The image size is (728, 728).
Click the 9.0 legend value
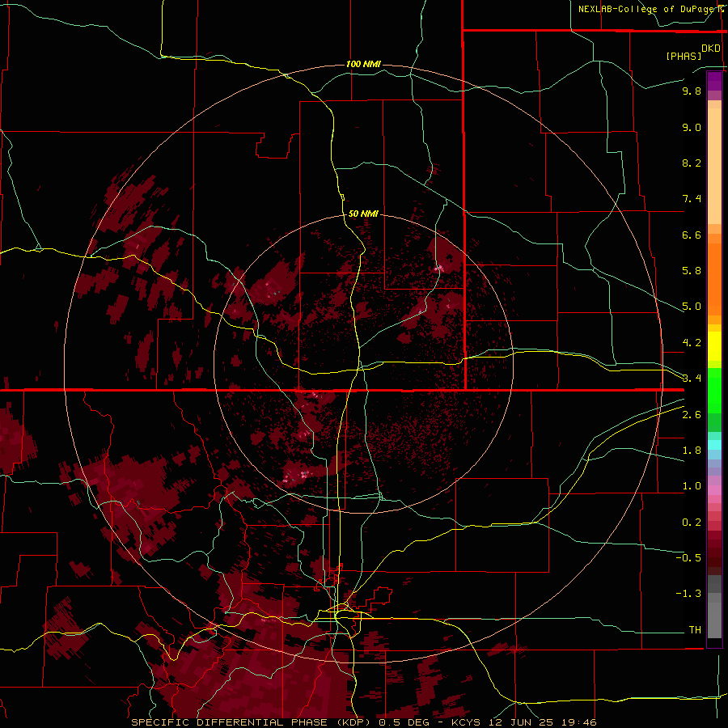[692, 127]
